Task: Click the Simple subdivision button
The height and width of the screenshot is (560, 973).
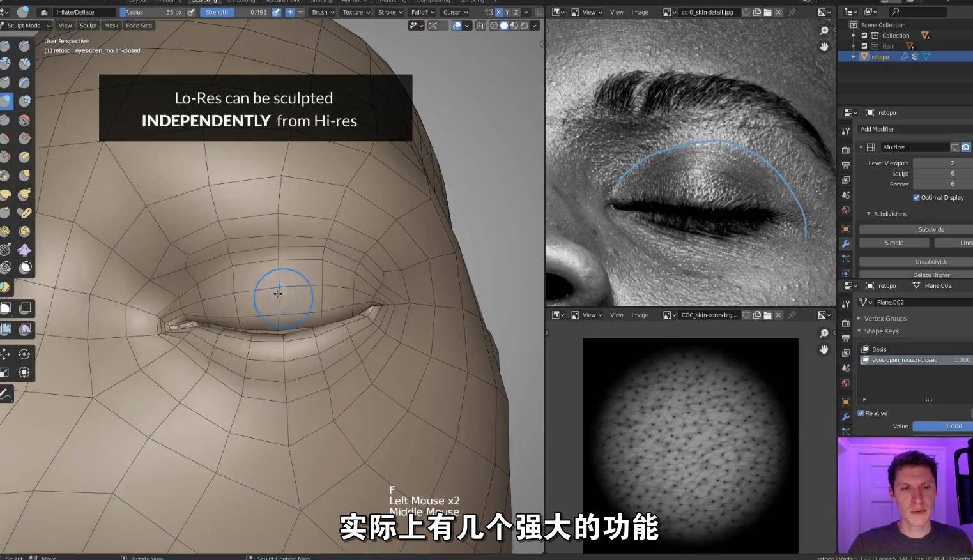Action: (894, 243)
